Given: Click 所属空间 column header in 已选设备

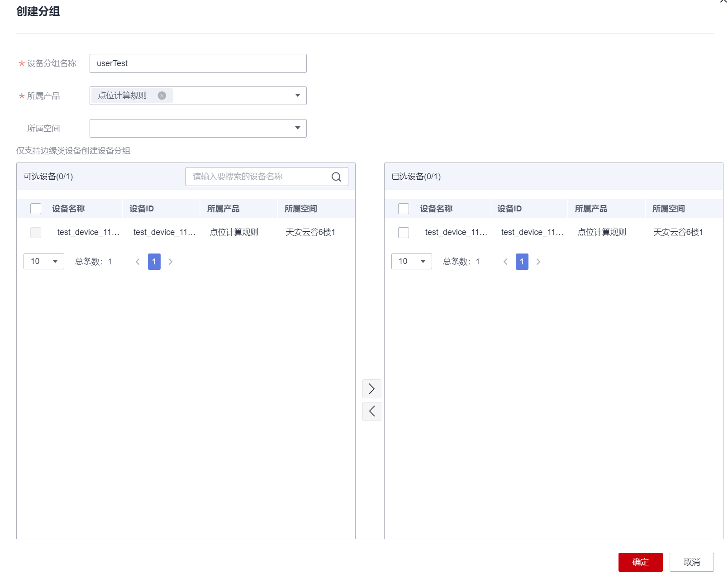Looking at the screenshot, I should pos(669,209).
